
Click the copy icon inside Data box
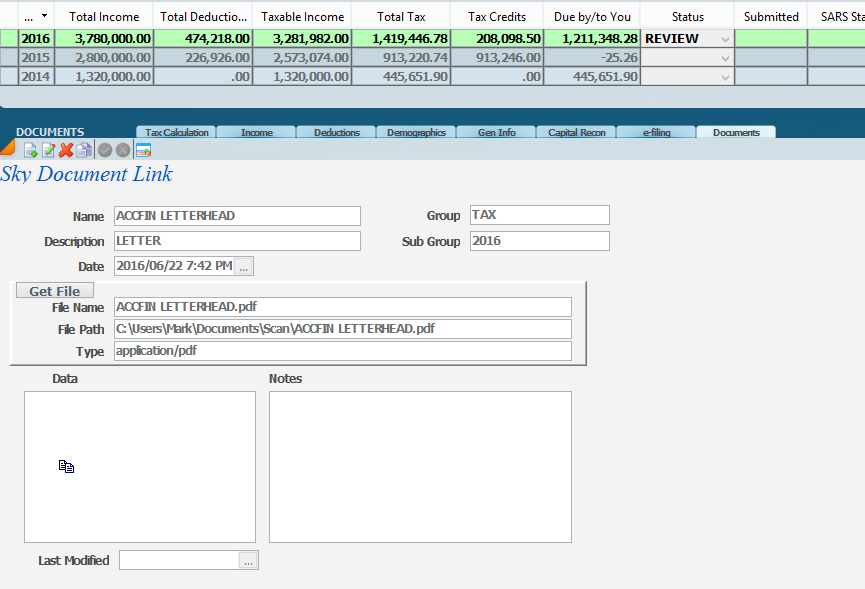coord(66,466)
